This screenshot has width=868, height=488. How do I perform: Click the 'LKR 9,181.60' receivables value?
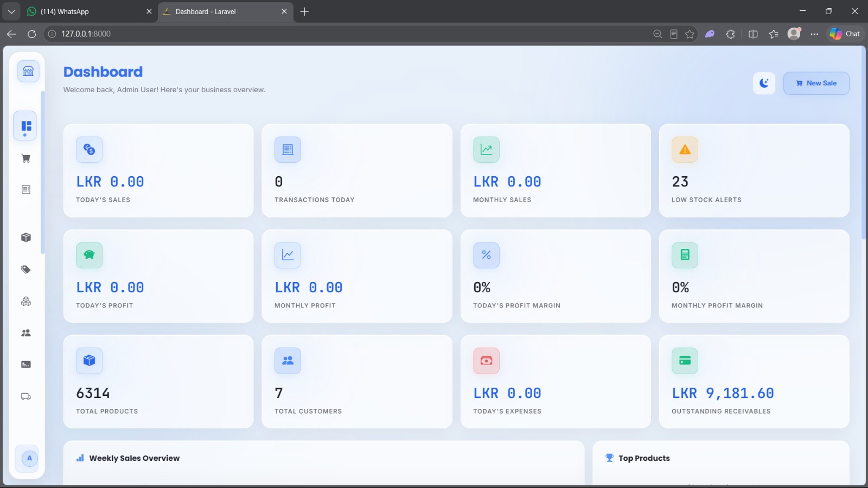(723, 393)
